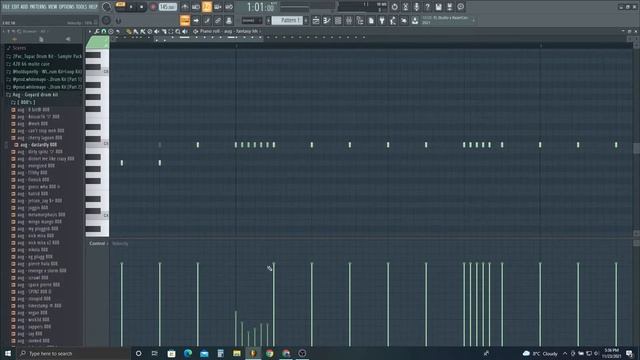Collapse the [ 808's ] folder

[23, 102]
